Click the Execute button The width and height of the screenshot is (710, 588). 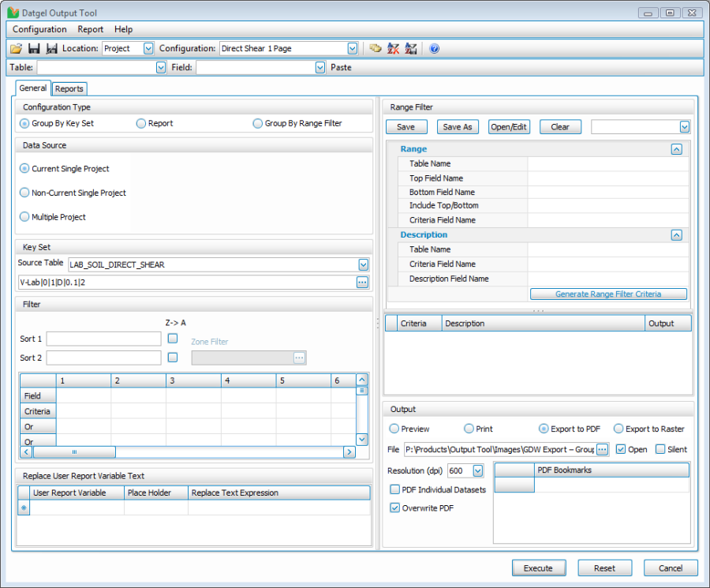pyautogui.click(x=538, y=567)
